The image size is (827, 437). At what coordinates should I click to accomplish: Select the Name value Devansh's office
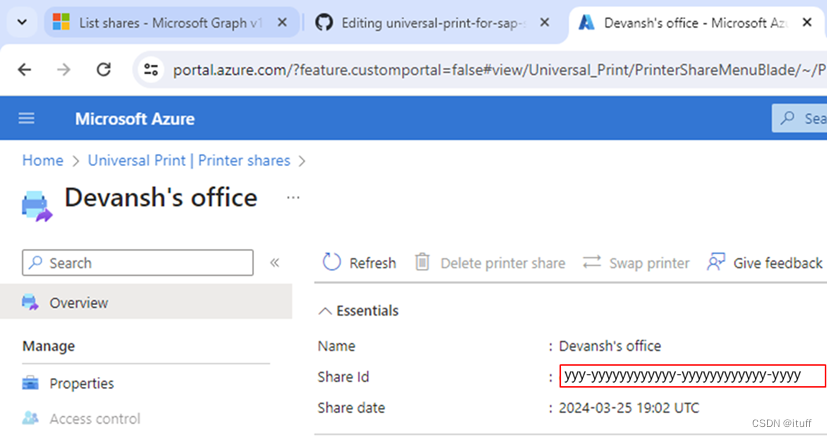[610, 346]
